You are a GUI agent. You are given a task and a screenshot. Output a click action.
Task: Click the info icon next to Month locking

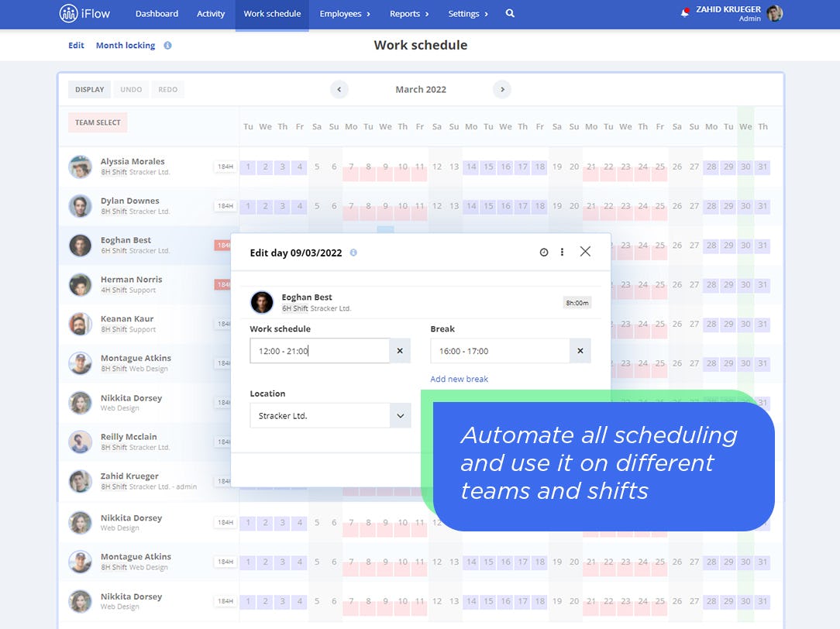pos(168,45)
